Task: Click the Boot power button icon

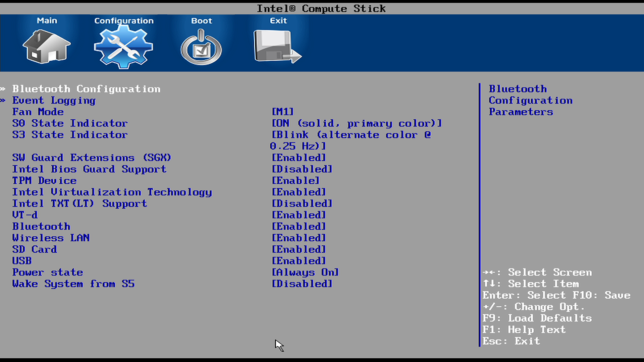Action: point(201,47)
